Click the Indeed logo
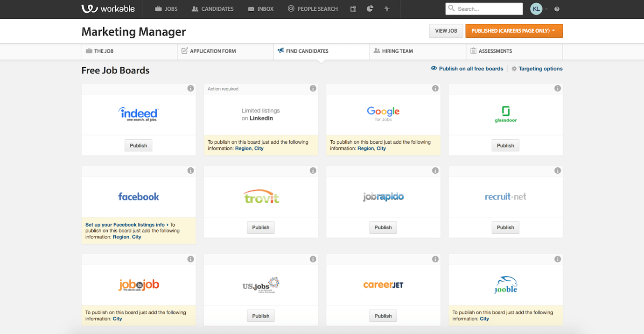This screenshot has width=644, height=334. [139, 114]
